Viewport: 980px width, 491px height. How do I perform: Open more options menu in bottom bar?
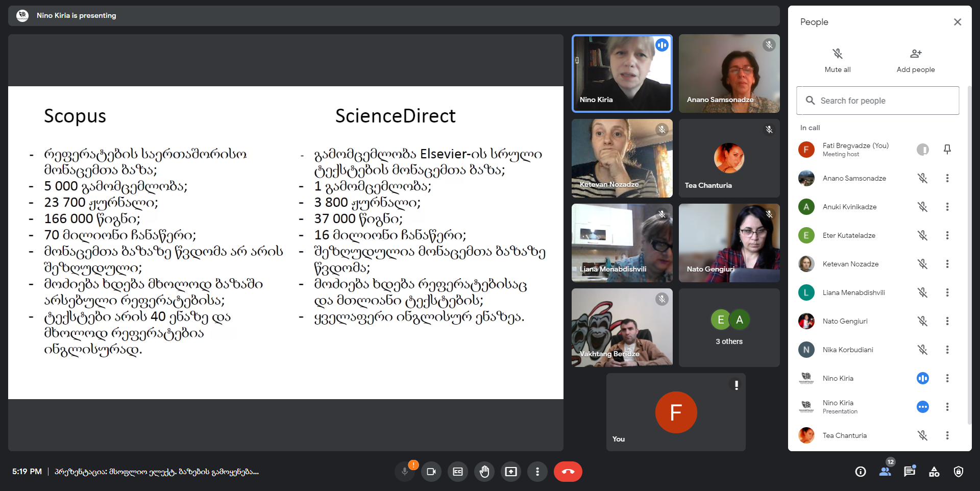click(537, 472)
